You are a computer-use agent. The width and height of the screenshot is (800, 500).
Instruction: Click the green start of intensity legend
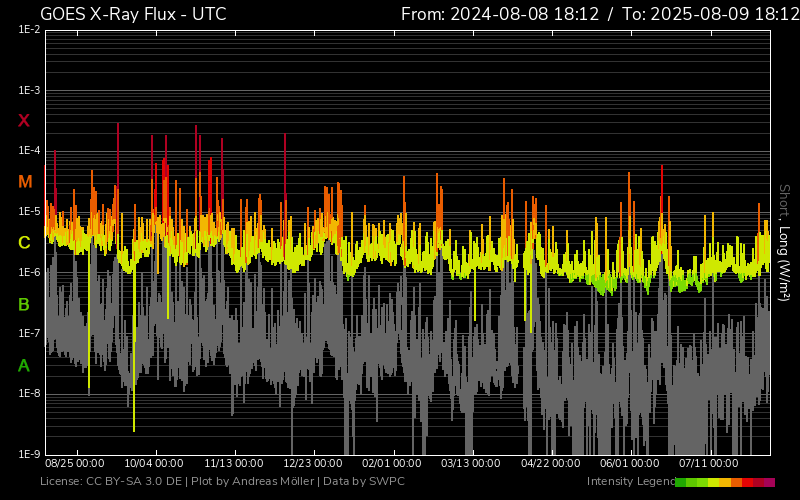tap(681, 482)
